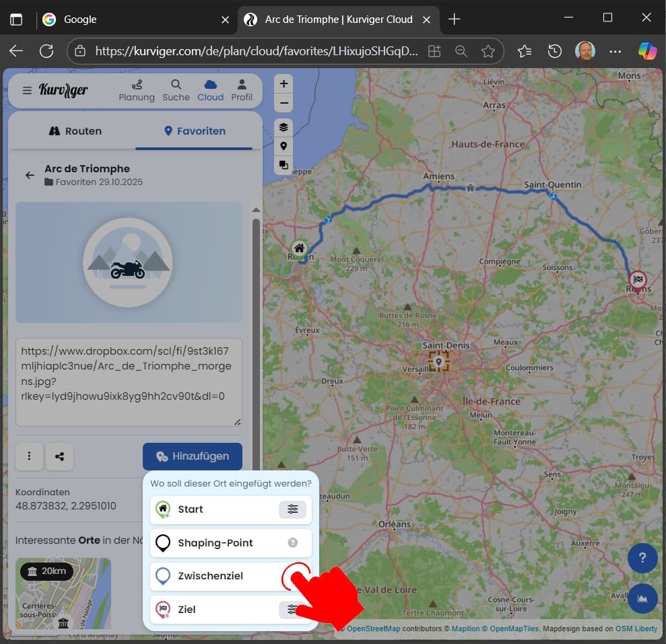Click the home start marker on map
The width and height of the screenshot is (666, 644).
click(299, 248)
